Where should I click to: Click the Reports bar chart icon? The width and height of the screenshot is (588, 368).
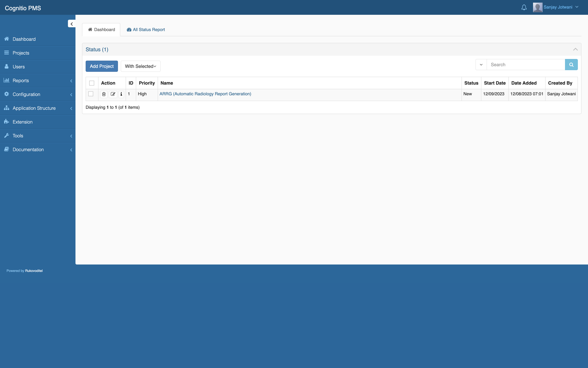pos(7,80)
